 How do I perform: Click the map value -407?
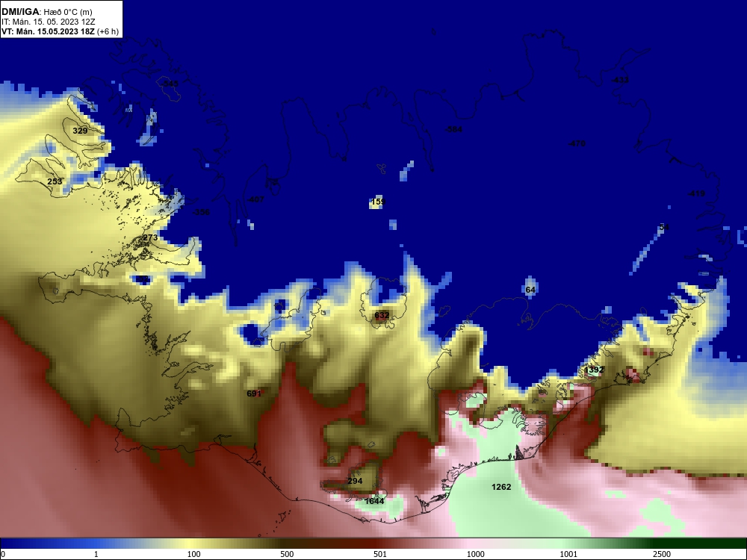tap(255, 199)
